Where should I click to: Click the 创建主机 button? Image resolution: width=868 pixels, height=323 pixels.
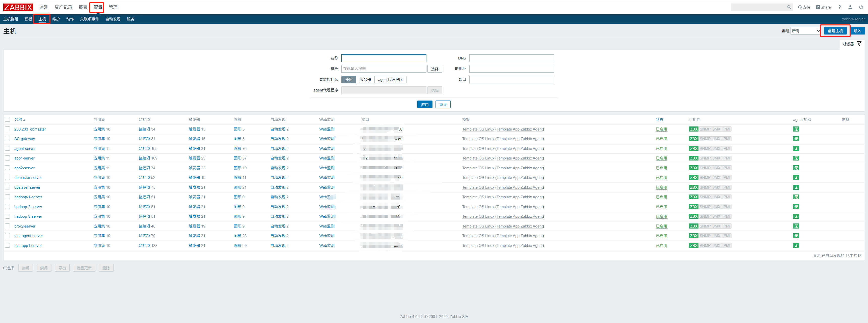[x=835, y=31]
